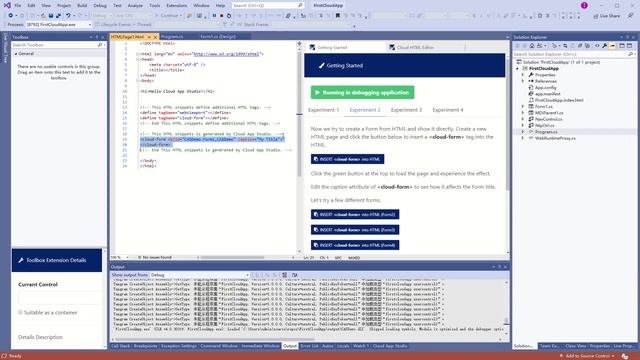
Task: Click the Stop Debugging red square icon
Action: point(222,16)
